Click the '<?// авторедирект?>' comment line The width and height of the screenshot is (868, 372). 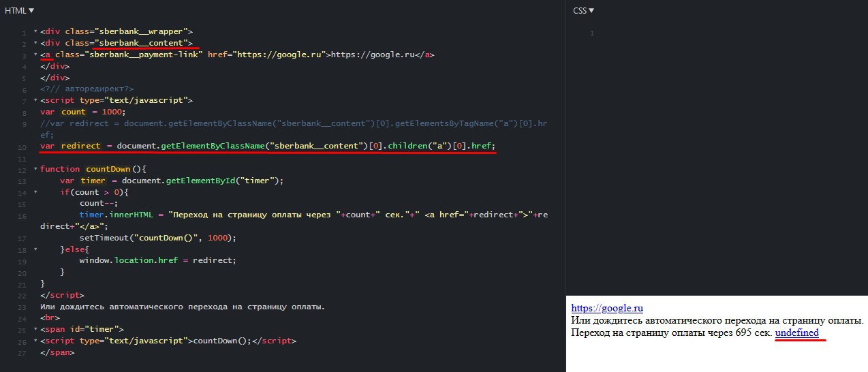(x=87, y=89)
